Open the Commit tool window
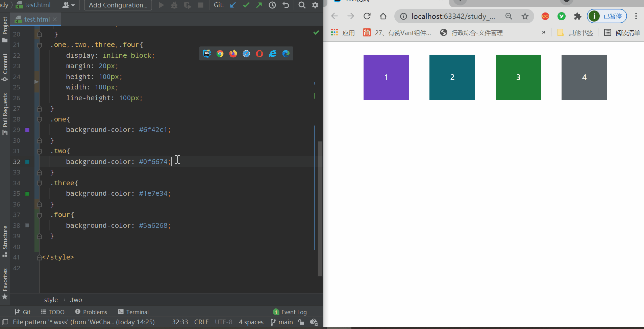Viewport: 644px width, 329px height. tap(5, 67)
